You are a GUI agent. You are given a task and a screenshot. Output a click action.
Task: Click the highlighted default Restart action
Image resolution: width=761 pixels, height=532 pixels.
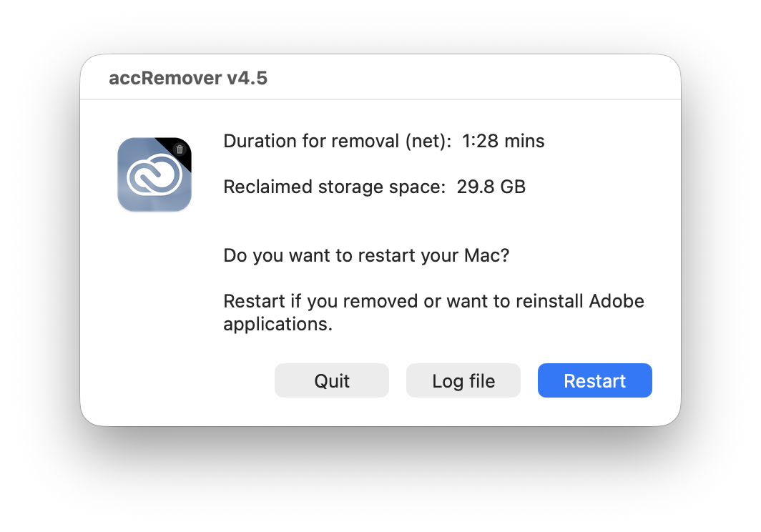click(x=594, y=380)
